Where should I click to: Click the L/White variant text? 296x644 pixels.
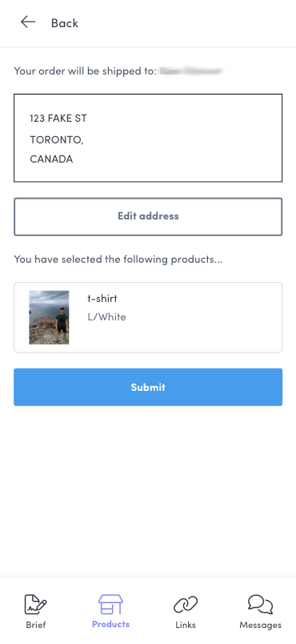coord(106,317)
